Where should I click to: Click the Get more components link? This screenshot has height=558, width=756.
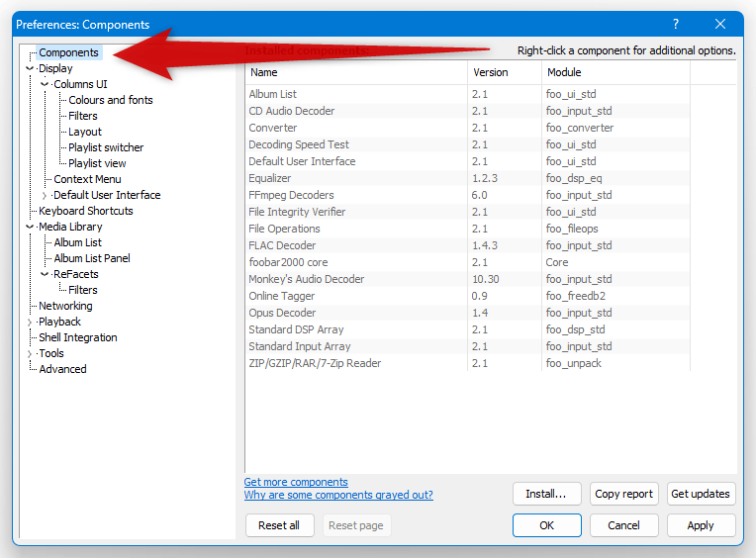(296, 482)
